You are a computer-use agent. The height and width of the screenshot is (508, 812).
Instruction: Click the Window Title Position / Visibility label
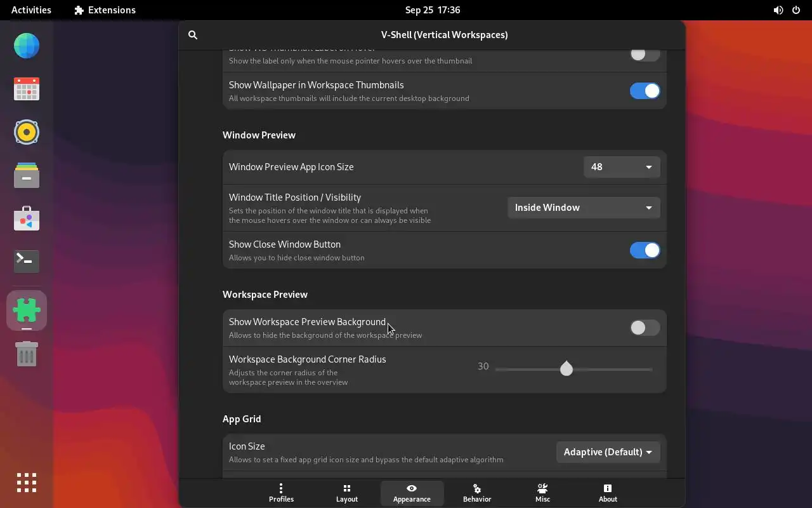(x=295, y=197)
